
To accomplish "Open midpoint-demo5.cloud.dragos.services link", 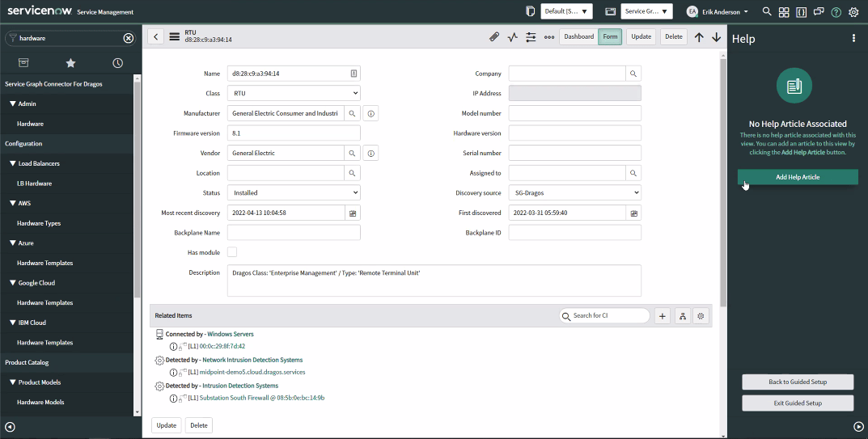I will click(x=252, y=372).
